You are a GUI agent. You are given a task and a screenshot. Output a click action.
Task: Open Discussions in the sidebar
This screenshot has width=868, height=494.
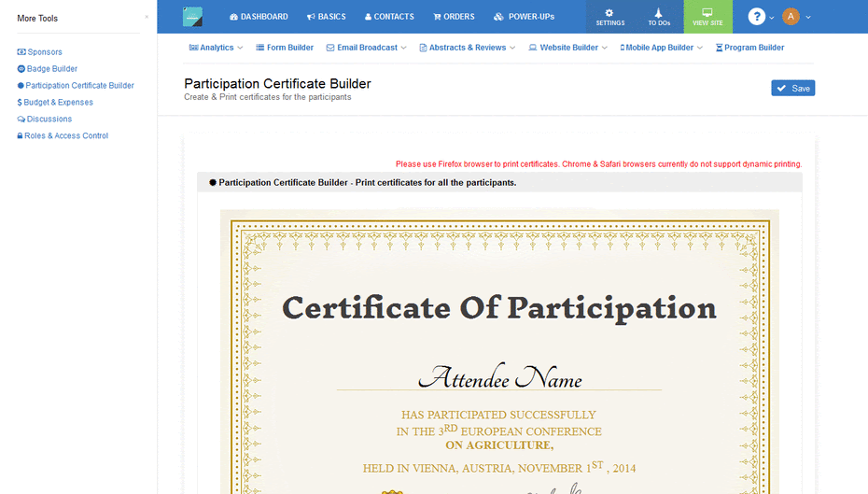(x=44, y=119)
